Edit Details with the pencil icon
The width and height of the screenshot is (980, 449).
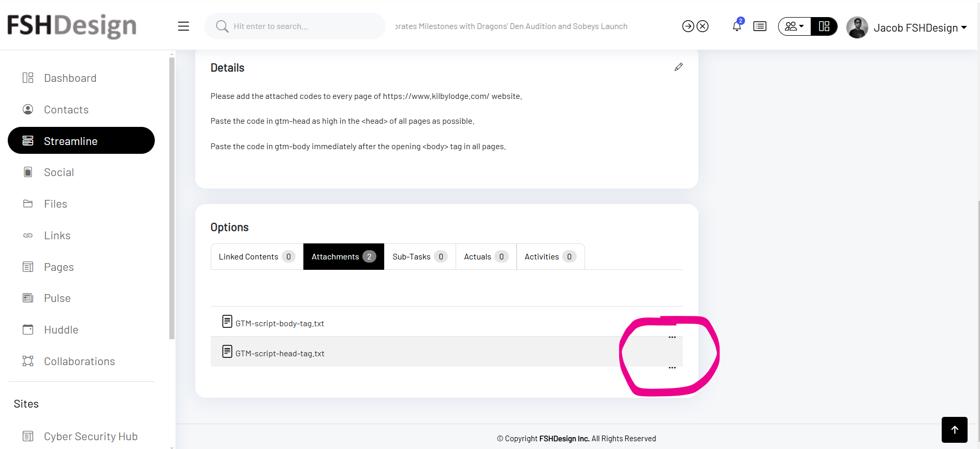(x=678, y=67)
